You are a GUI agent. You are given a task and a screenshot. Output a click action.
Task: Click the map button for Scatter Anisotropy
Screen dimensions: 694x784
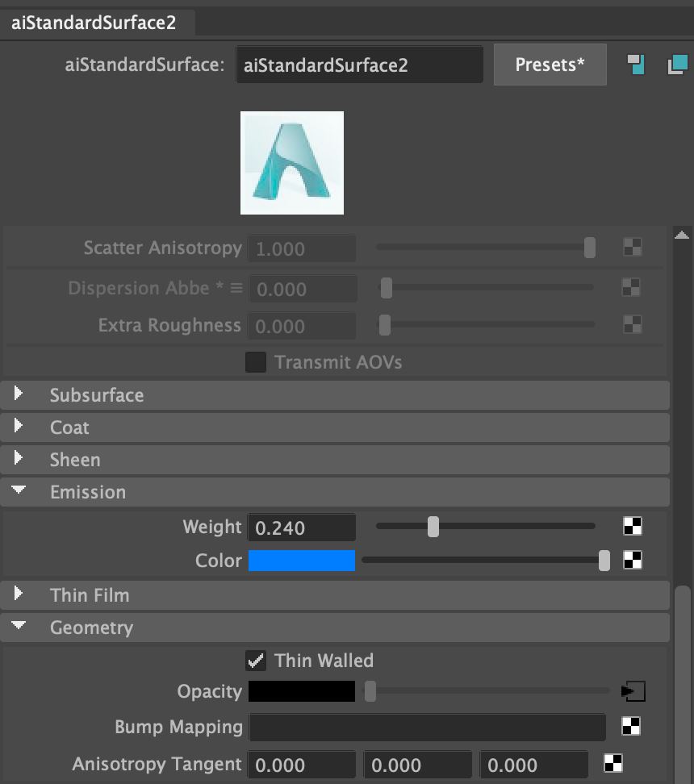coord(633,247)
